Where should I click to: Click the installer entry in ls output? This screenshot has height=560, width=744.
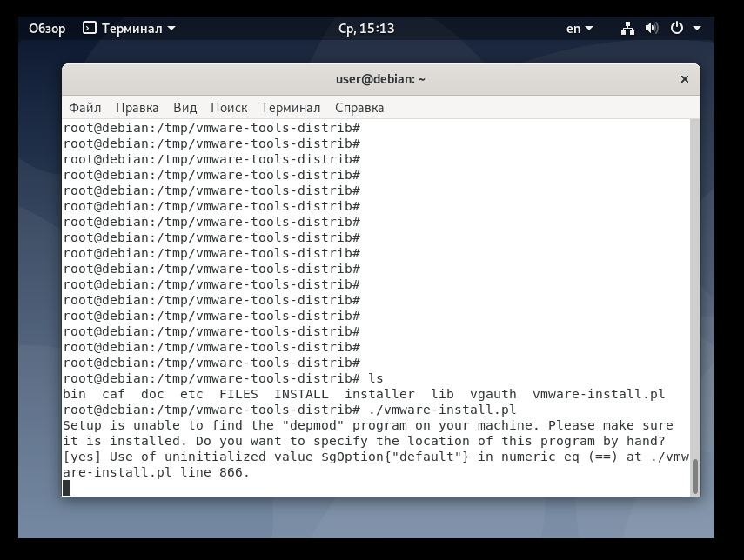379,394
